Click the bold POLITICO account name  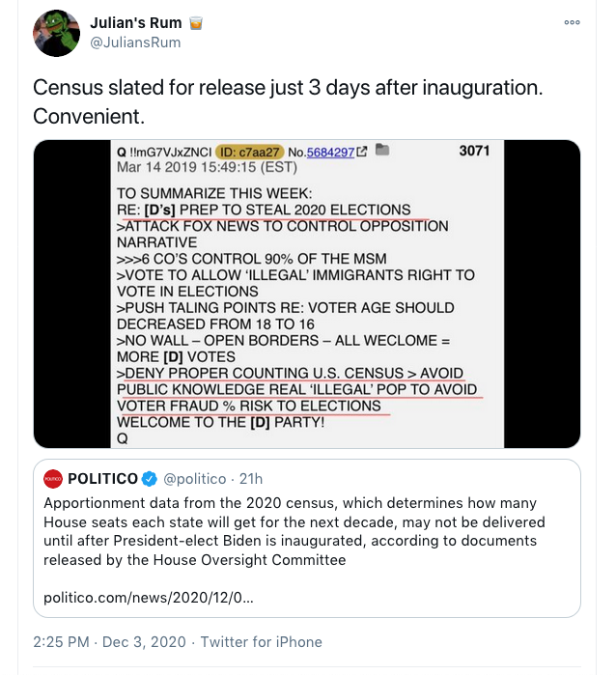click(102, 479)
